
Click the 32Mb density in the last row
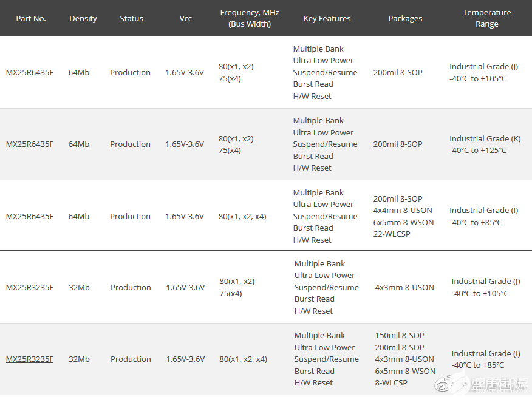(x=79, y=359)
